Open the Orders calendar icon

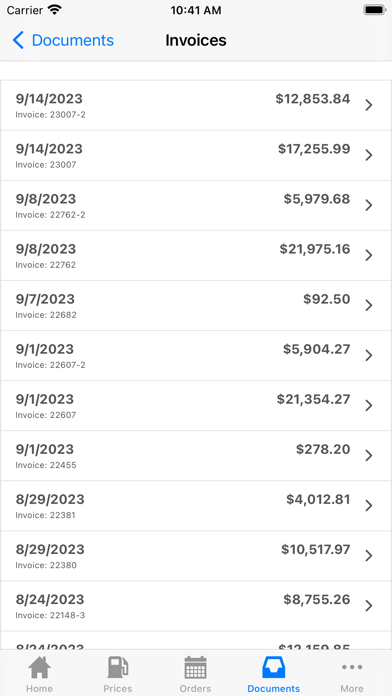195,668
